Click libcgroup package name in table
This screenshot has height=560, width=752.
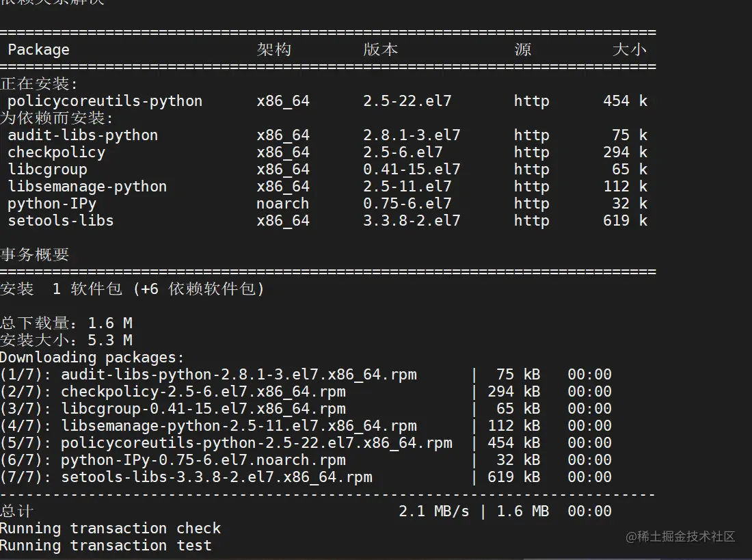47,170
